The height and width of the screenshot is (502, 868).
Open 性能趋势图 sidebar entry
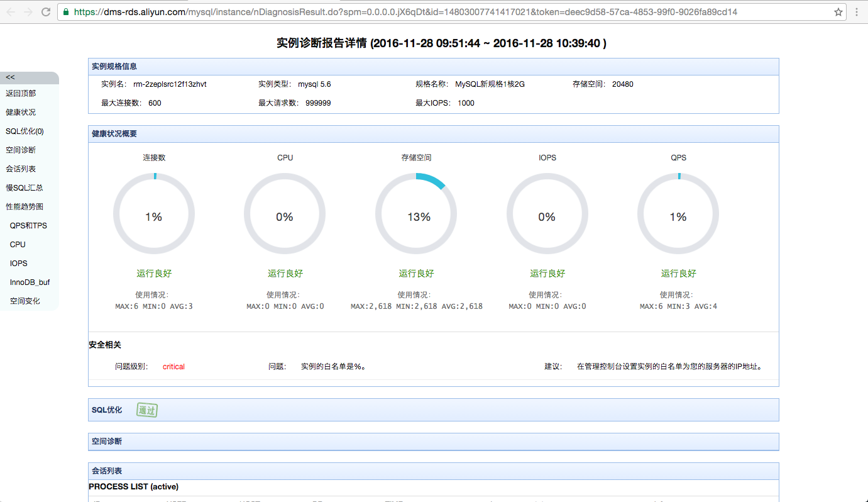click(x=25, y=206)
